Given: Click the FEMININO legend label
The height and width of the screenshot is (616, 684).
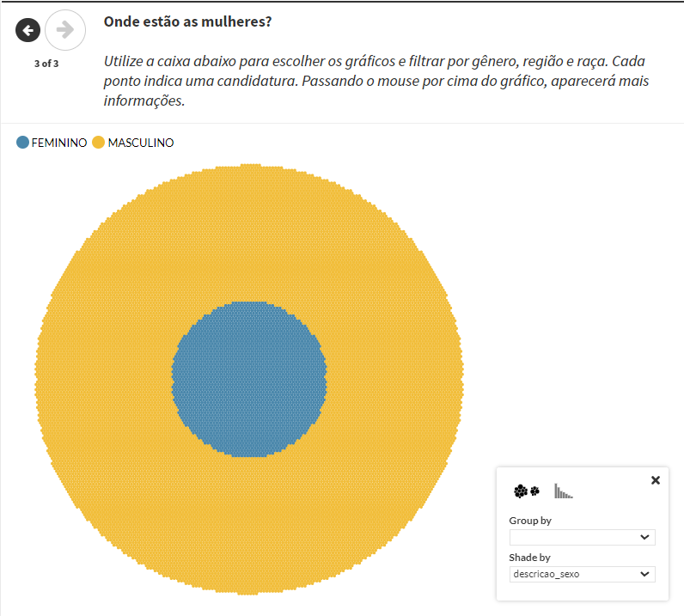Looking at the screenshot, I should 59,143.
